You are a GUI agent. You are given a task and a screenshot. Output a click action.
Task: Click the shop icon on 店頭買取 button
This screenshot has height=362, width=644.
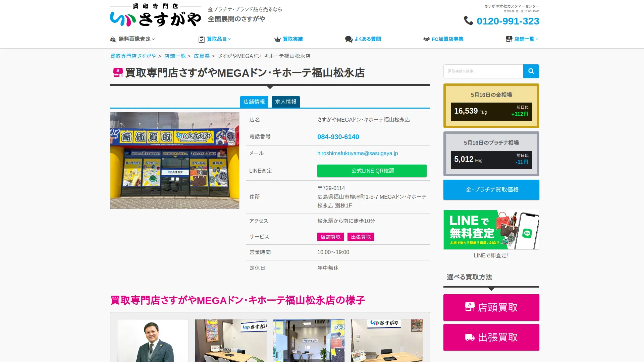pyautogui.click(x=470, y=307)
